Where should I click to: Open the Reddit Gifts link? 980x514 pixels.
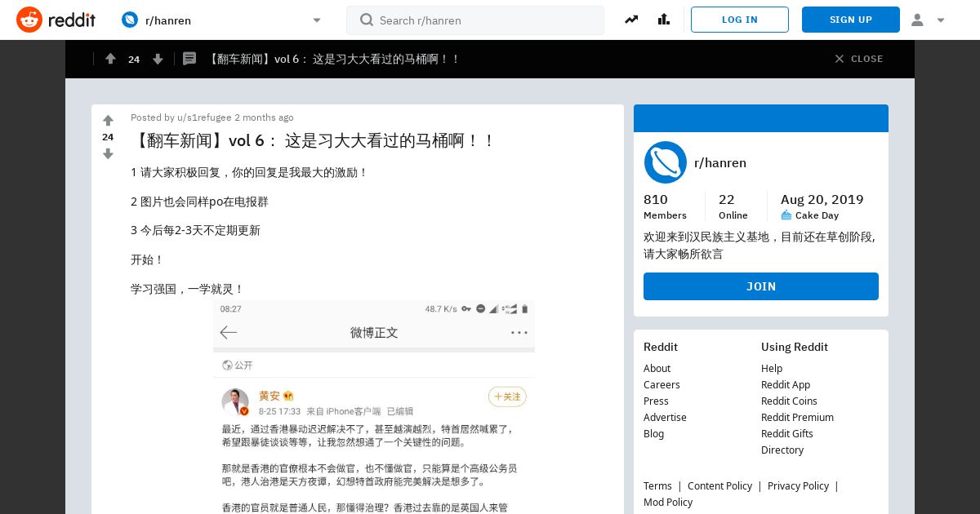[787, 433]
